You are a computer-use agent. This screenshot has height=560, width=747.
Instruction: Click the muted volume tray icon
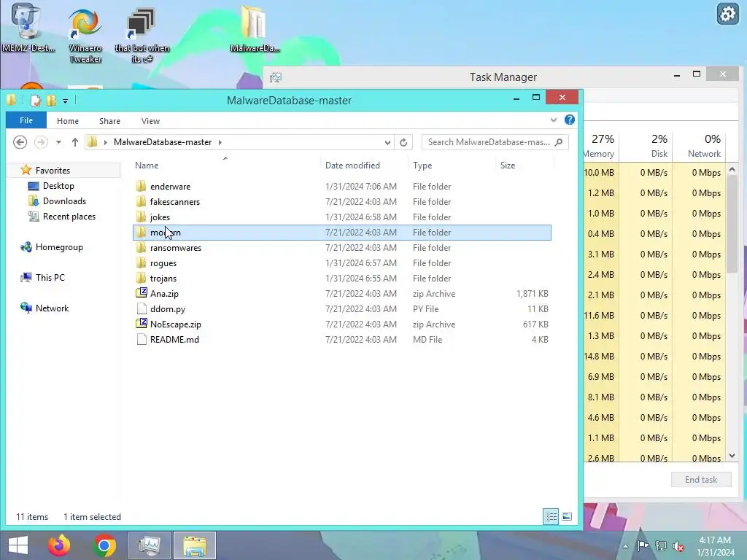pyautogui.click(x=678, y=546)
